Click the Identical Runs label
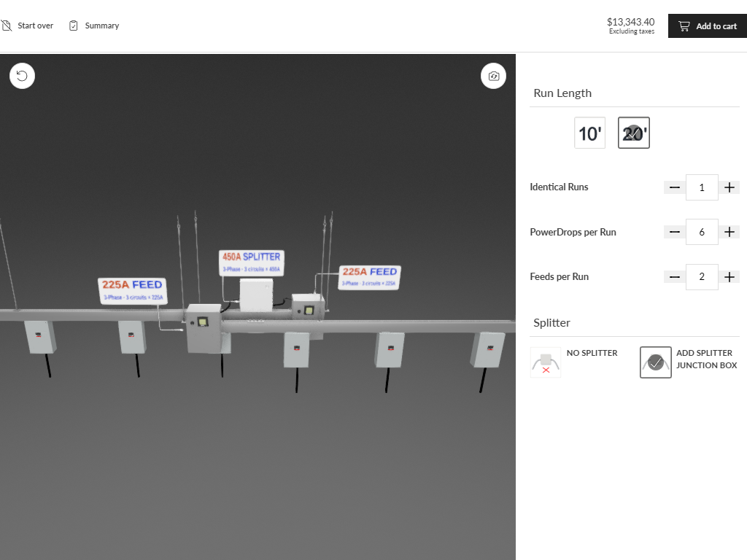 (559, 187)
